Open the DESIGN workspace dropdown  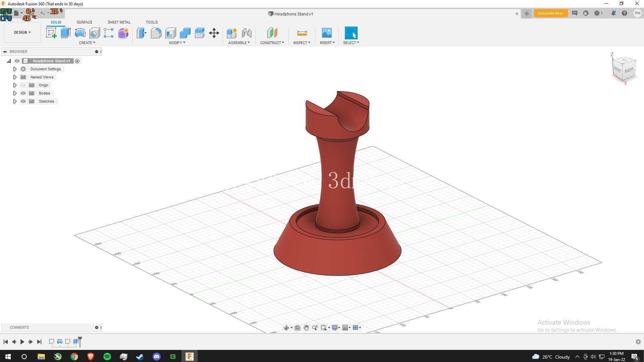[x=22, y=32]
